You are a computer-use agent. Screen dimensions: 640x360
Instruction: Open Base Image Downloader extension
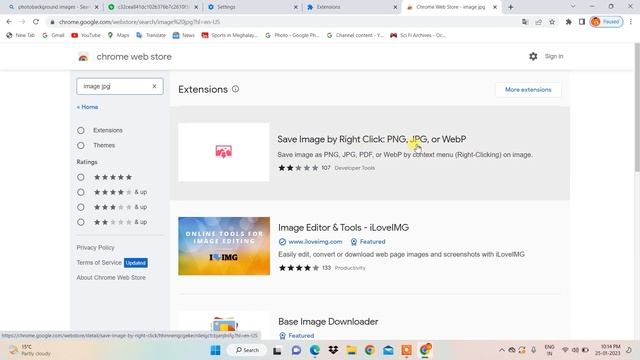tap(328, 322)
